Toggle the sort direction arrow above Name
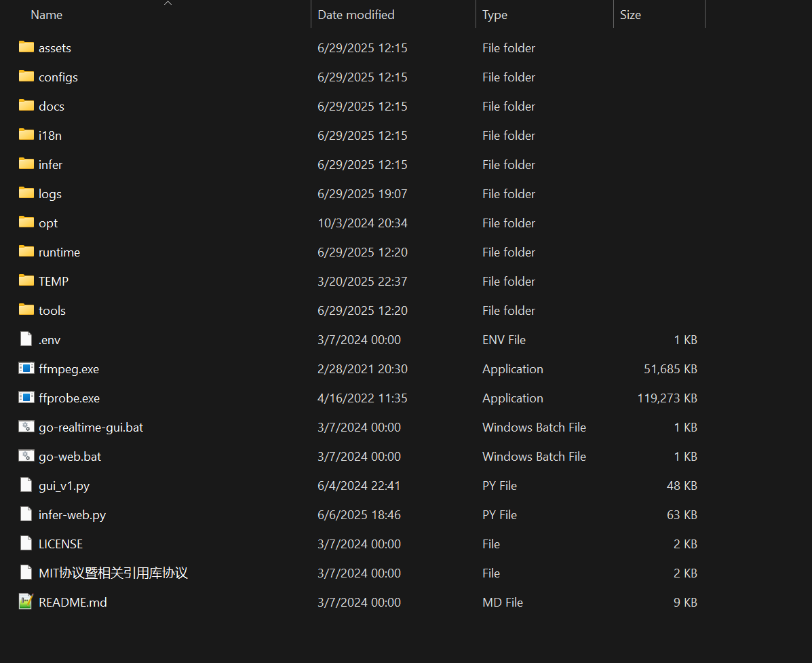812x663 pixels. point(168,3)
